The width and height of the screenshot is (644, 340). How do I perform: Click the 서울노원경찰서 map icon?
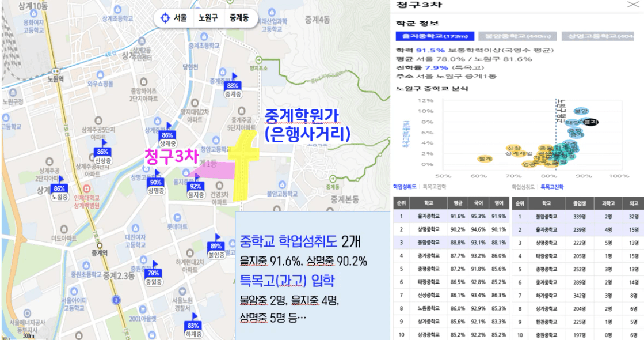pyautogui.click(x=182, y=291)
